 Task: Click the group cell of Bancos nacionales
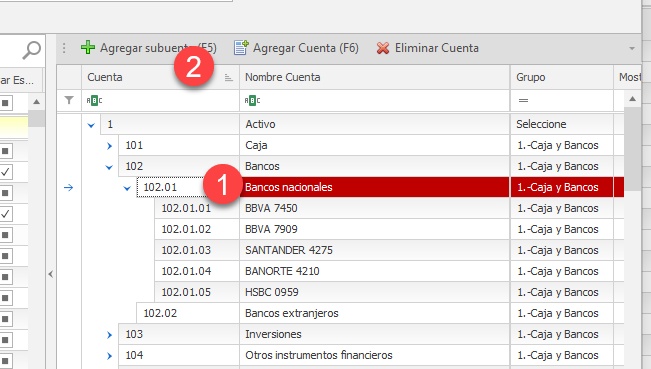pos(562,187)
